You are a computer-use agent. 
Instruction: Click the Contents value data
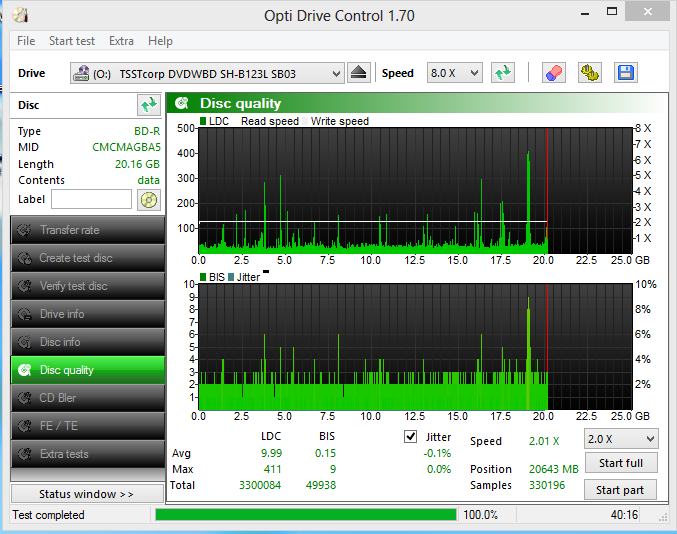click(x=149, y=180)
